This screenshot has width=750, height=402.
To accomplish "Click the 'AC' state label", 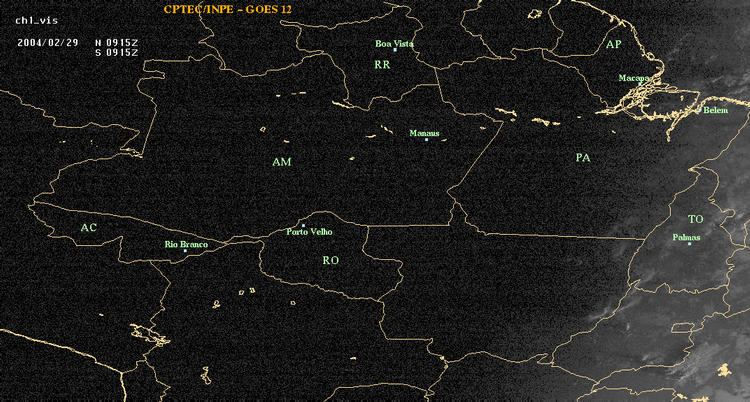I will (x=88, y=228).
